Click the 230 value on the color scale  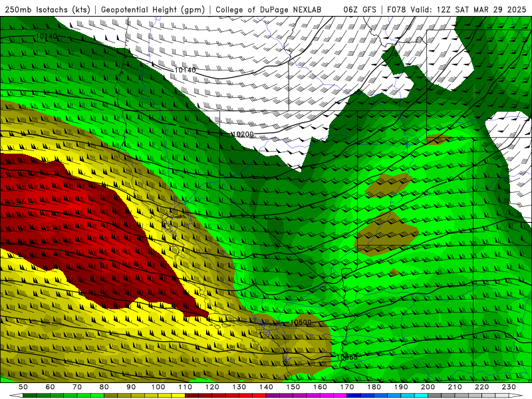509,387
